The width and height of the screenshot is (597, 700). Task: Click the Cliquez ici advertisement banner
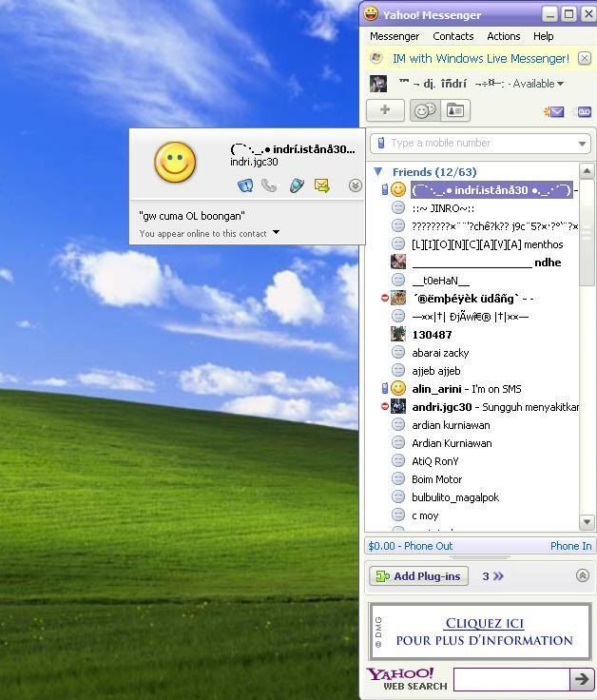(x=480, y=632)
